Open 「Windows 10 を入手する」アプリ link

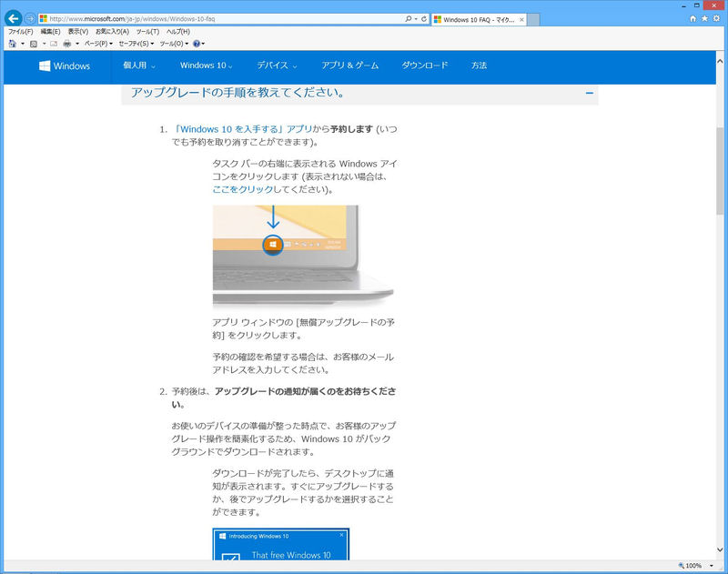242,129
